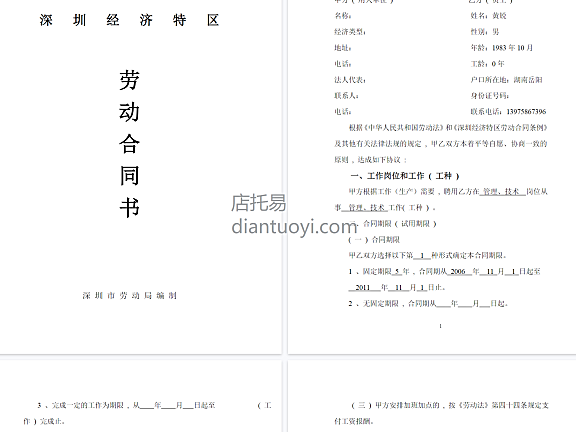Click the heading '合同期限(试用期限)'
Screen dimensions: 576x432
(x=399, y=223)
